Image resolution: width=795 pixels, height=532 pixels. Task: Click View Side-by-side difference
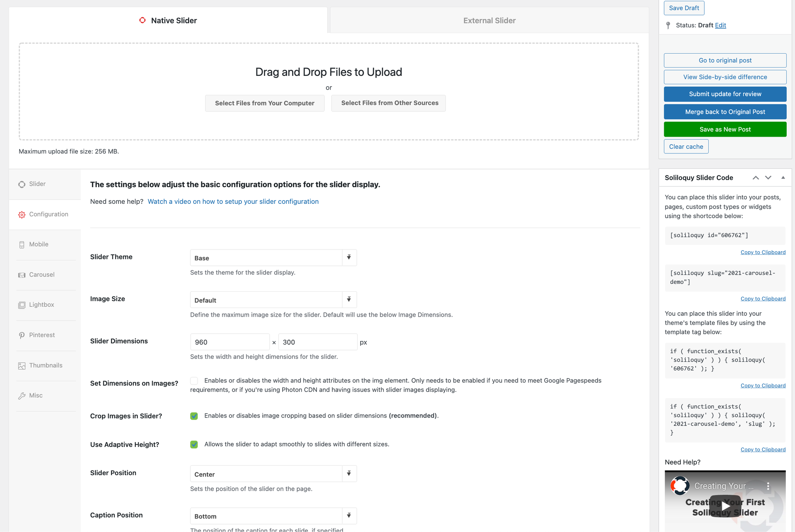(725, 77)
